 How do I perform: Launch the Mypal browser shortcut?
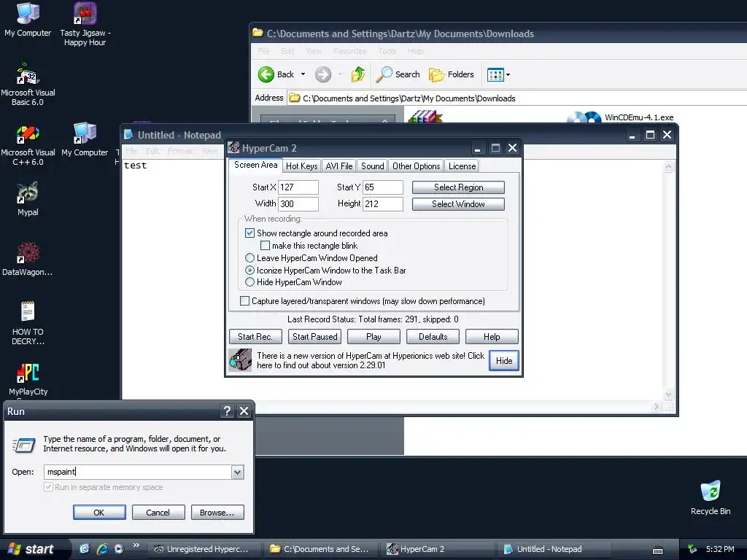(28, 199)
